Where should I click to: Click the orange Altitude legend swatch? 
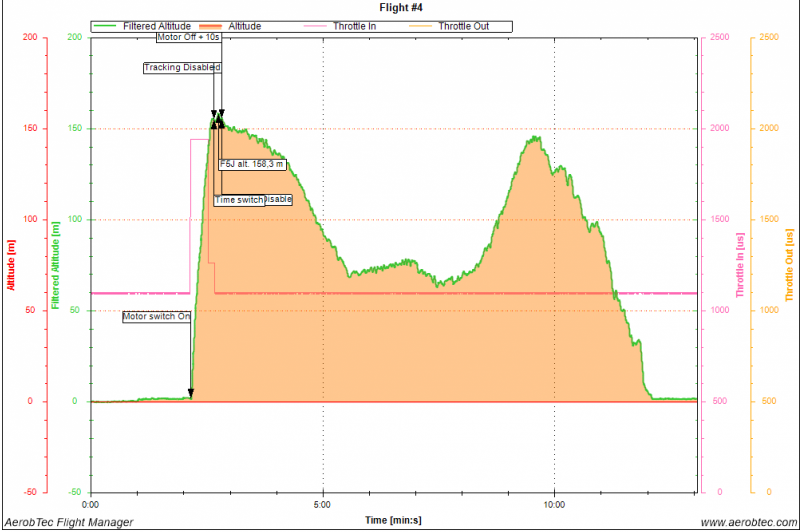point(212,25)
